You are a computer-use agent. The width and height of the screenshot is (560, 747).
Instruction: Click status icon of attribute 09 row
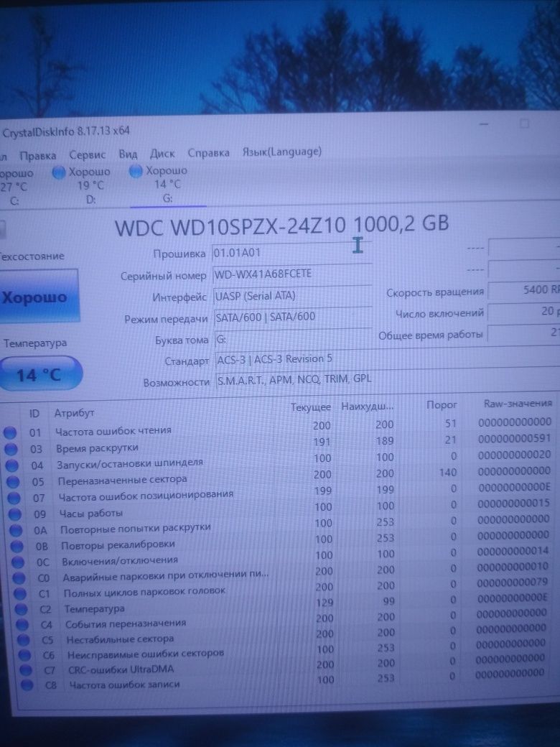click(x=15, y=514)
